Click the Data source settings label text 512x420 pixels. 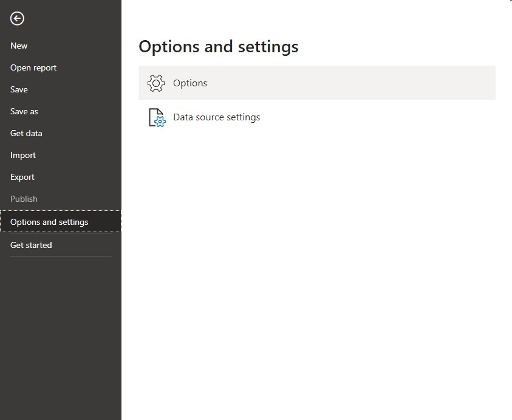click(x=216, y=117)
